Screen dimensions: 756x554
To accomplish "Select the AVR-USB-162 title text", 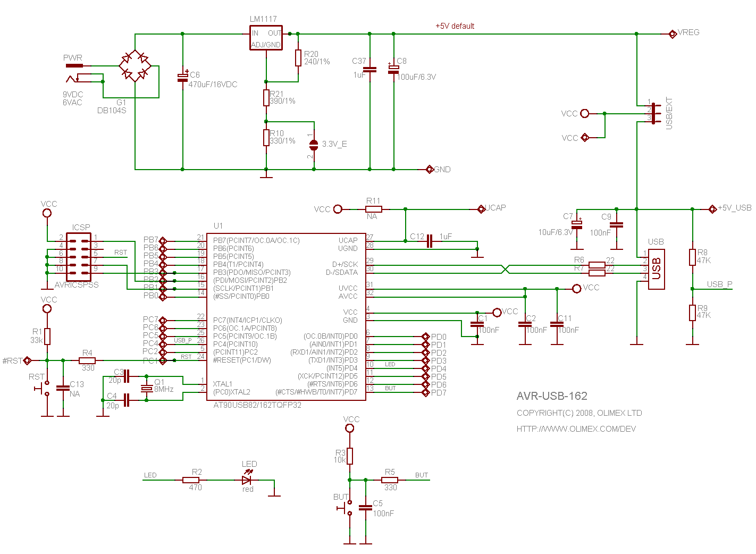I will [x=552, y=396].
